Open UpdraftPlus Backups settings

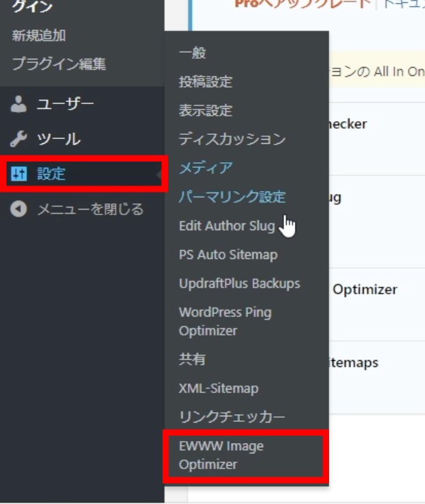click(239, 283)
